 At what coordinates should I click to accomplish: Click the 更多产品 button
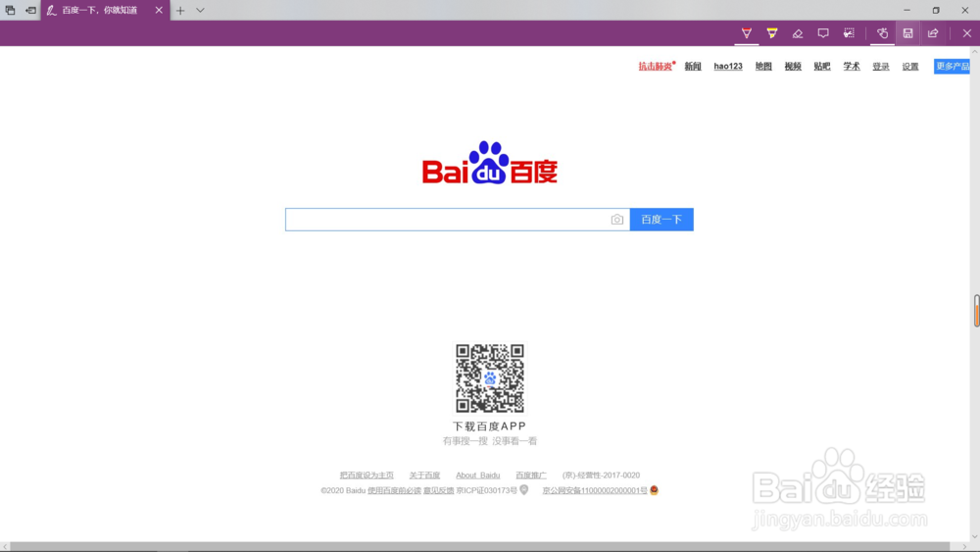(x=952, y=67)
